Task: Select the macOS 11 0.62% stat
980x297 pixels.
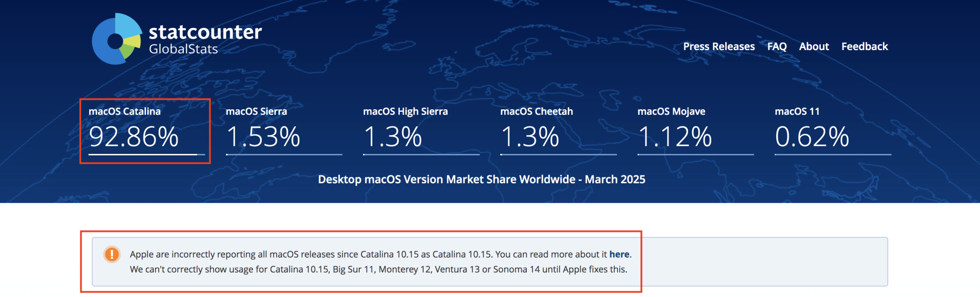Action: coord(833,130)
